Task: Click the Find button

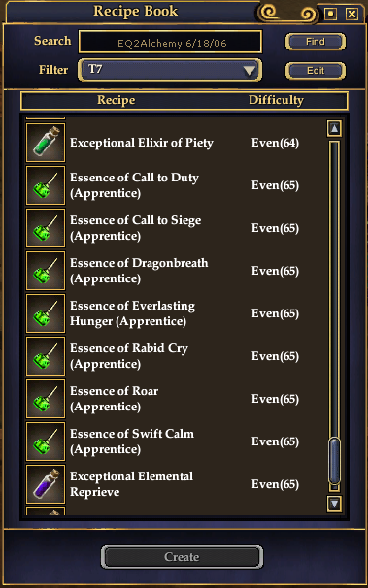Action: 316,42
